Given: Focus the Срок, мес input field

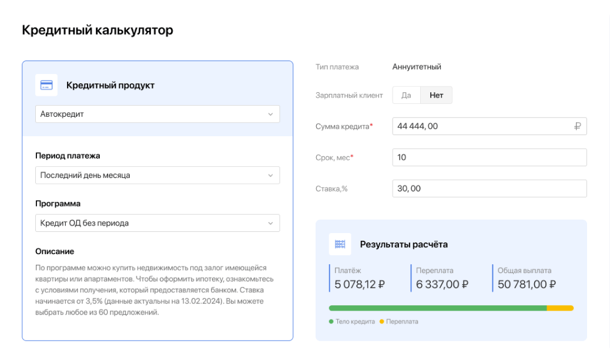Looking at the screenshot, I should pos(489,157).
